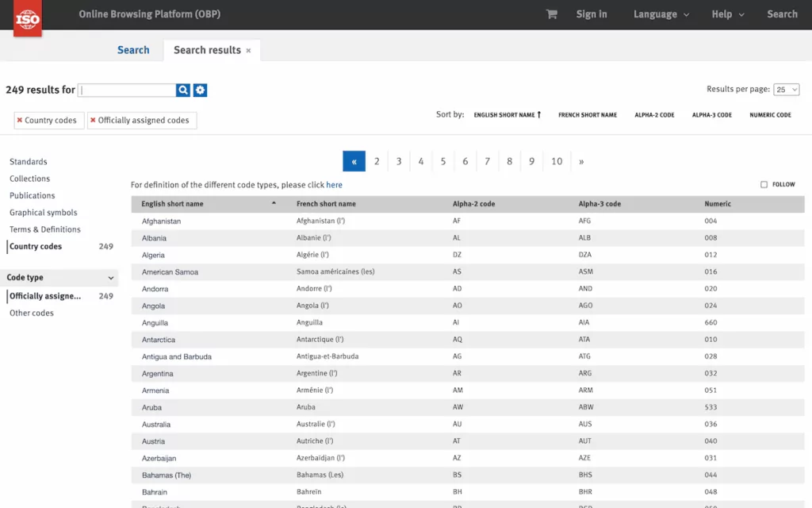812x508 pixels.
Task: Open the Language dropdown
Action: 661,13
